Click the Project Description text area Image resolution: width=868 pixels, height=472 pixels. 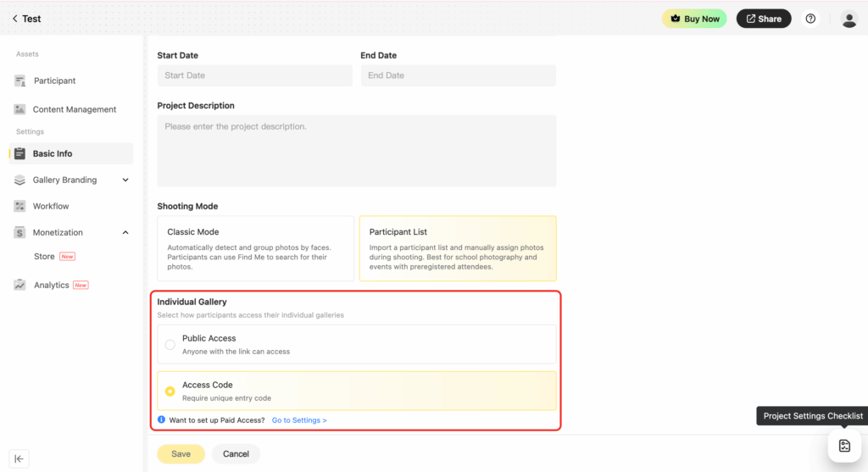(356, 151)
